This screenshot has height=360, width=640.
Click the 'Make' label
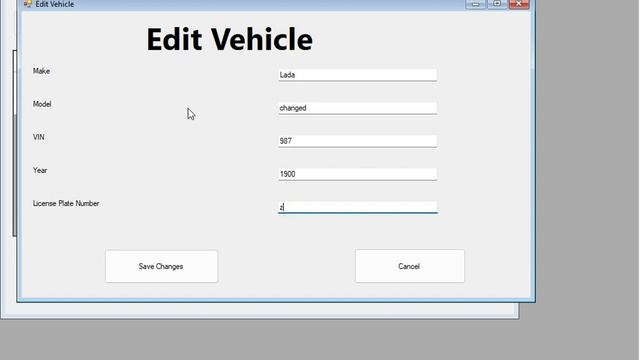click(x=41, y=71)
